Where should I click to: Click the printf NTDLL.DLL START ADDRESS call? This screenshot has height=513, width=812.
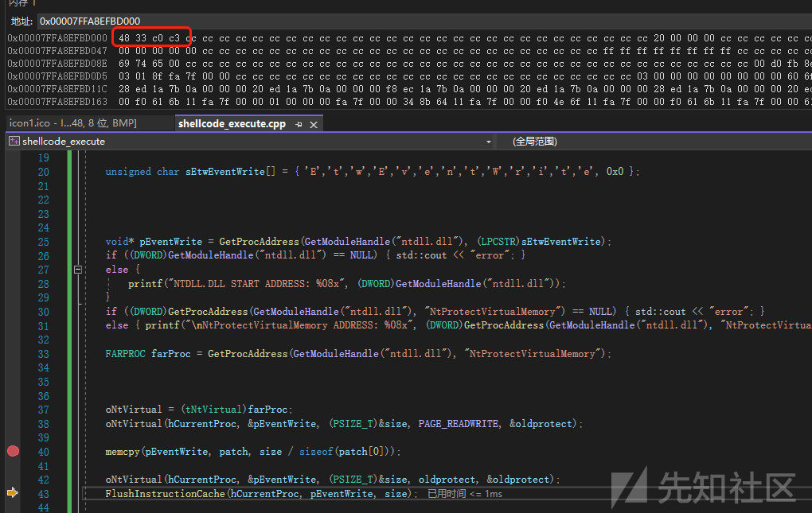pos(346,284)
